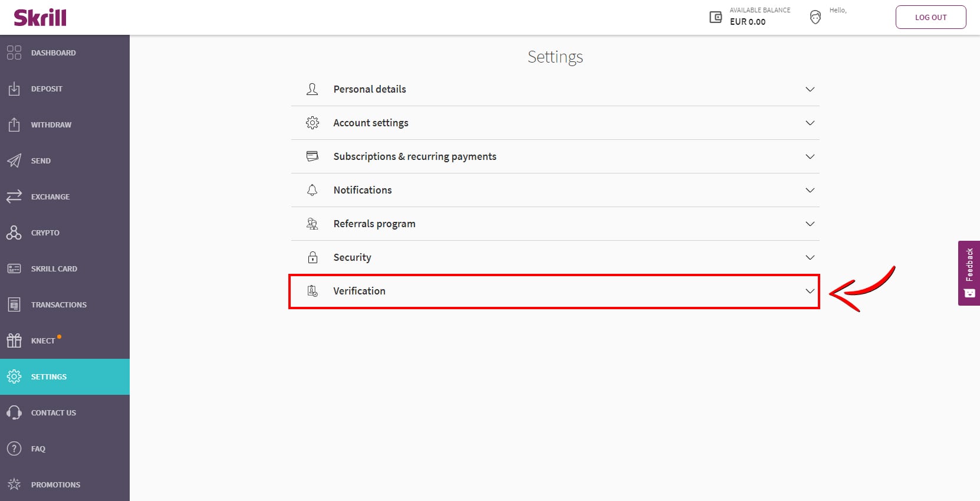Click the Available Balance label
The height and width of the screenshot is (501, 980).
pyautogui.click(x=760, y=10)
